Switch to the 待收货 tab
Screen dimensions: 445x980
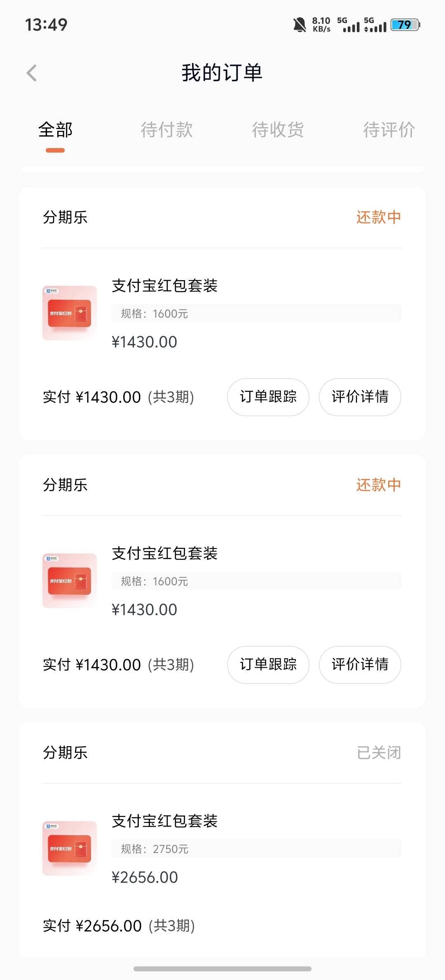[278, 130]
